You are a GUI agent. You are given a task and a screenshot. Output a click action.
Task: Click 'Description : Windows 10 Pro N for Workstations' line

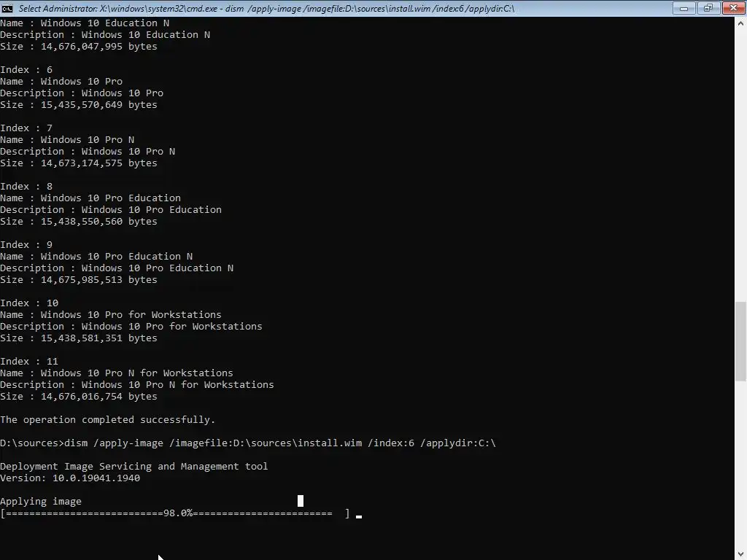[x=137, y=385]
